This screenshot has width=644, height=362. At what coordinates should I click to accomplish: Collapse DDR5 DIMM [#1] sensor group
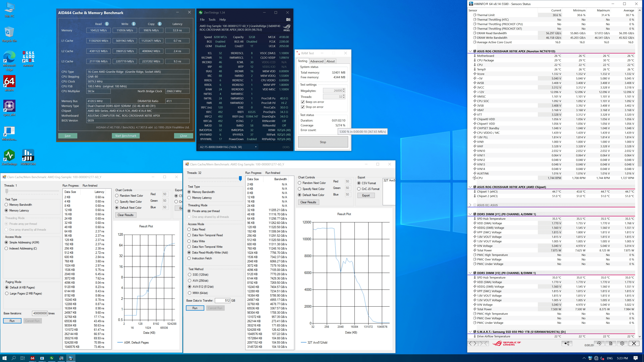tap(470, 214)
